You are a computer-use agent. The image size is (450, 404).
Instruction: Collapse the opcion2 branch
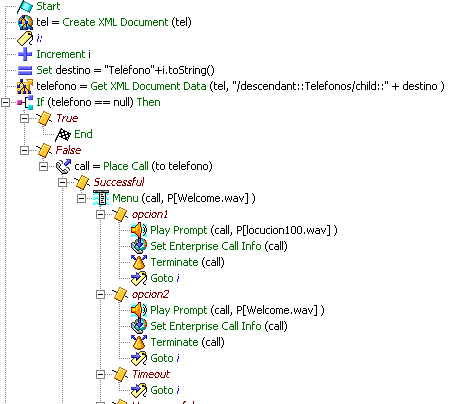(101, 295)
